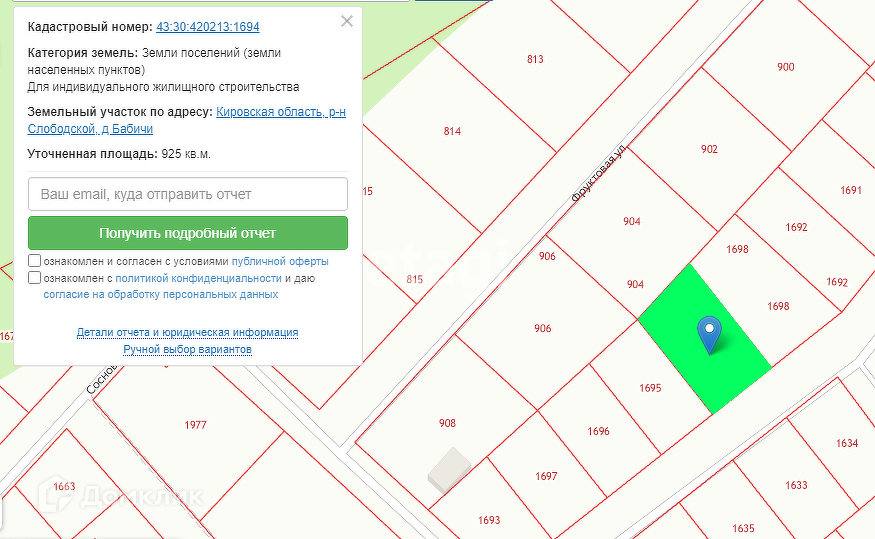Open публичной оферты link
The height and width of the screenshot is (539, 875).
(x=280, y=261)
